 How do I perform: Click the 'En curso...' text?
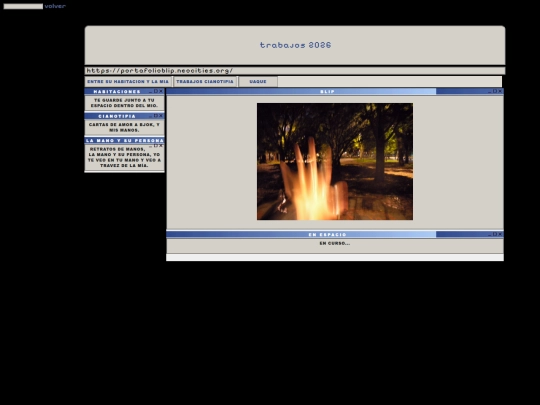[x=335, y=243]
